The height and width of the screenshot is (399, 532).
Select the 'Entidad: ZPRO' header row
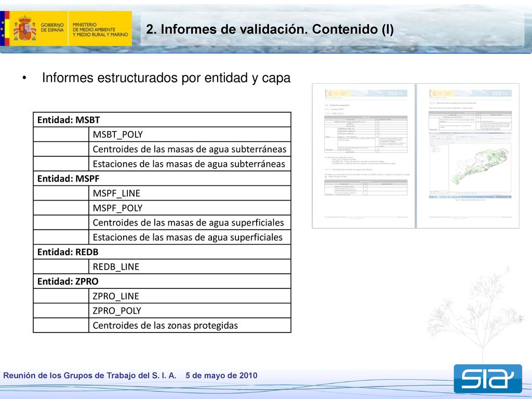coord(162,281)
